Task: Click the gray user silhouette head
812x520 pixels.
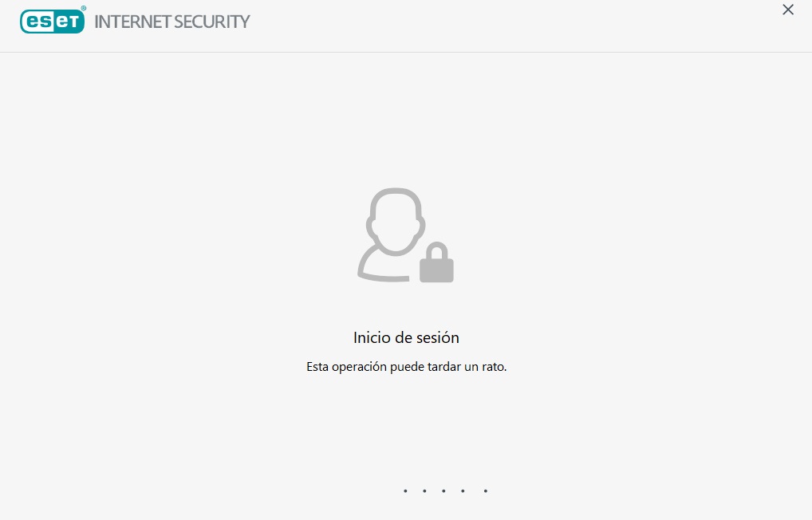Action: click(396, 222)
